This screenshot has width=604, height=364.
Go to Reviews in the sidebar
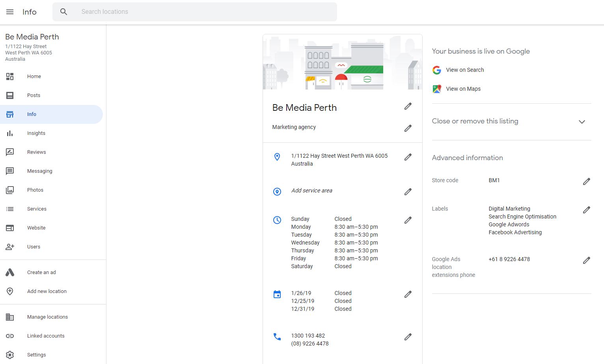(x=37, y=152)
